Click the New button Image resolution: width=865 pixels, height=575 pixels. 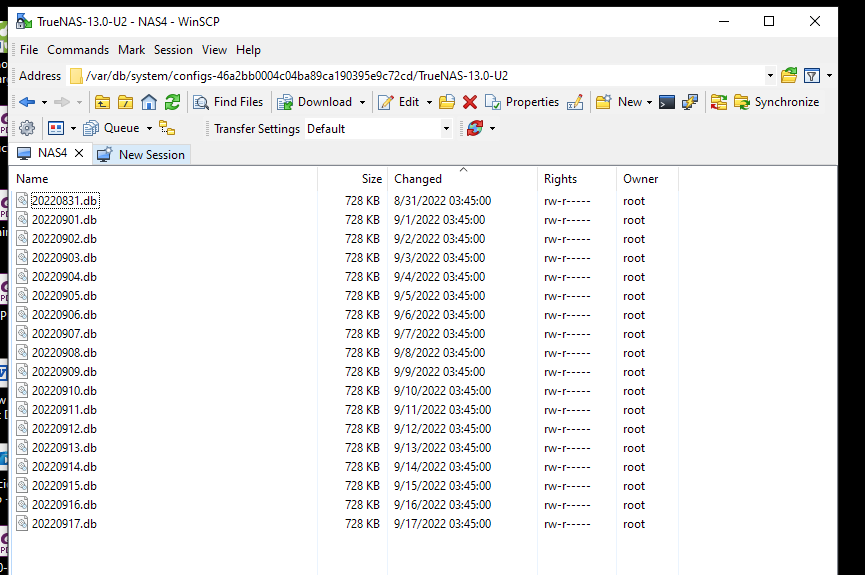tap(619, 102)
